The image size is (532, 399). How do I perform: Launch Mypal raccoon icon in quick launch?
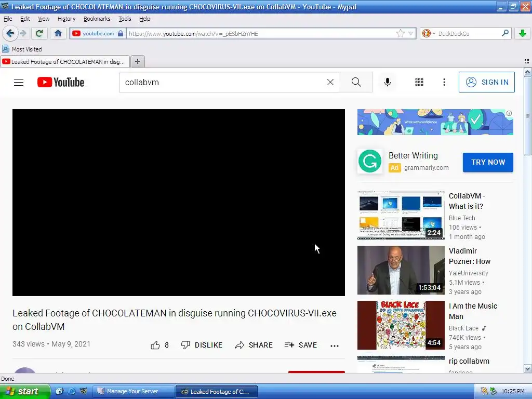84,391
